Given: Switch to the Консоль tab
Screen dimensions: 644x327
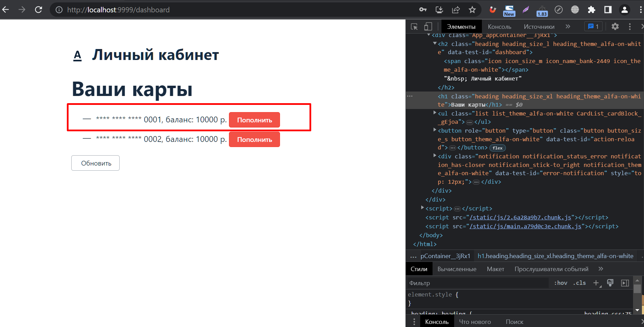Looking at the screenshot, I should tap(499, 26).
